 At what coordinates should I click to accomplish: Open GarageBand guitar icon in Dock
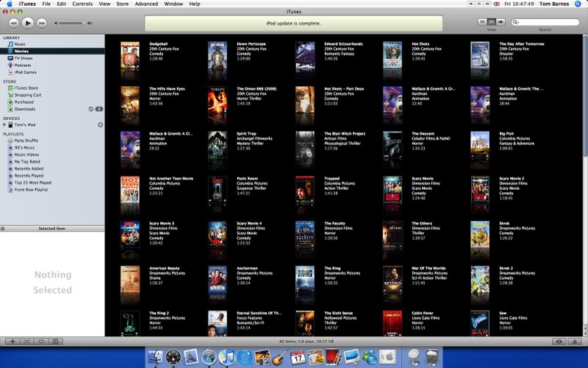[280, 357]
